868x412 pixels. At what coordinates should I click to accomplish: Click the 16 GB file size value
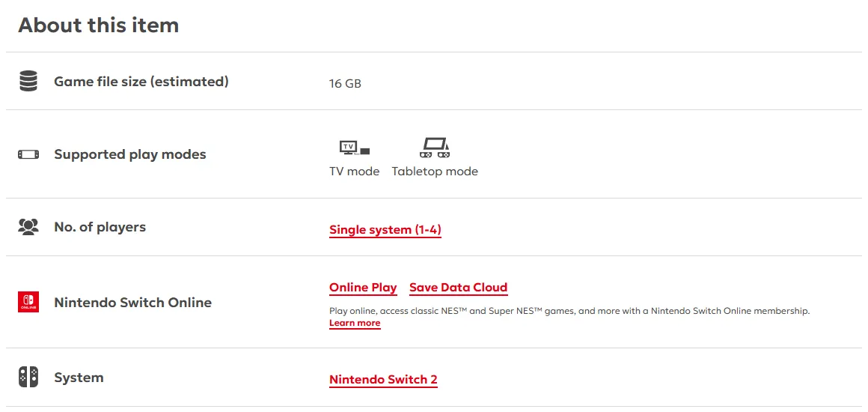pos(345,84)
